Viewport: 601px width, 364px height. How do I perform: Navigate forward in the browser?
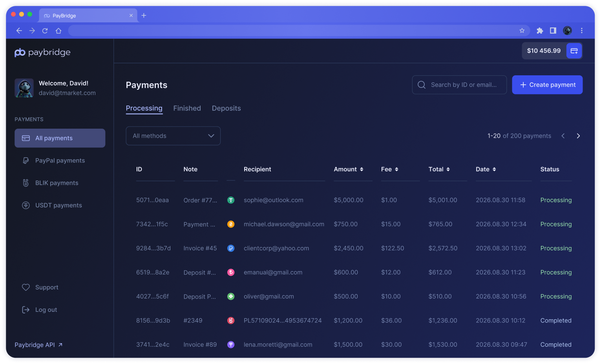32,31
